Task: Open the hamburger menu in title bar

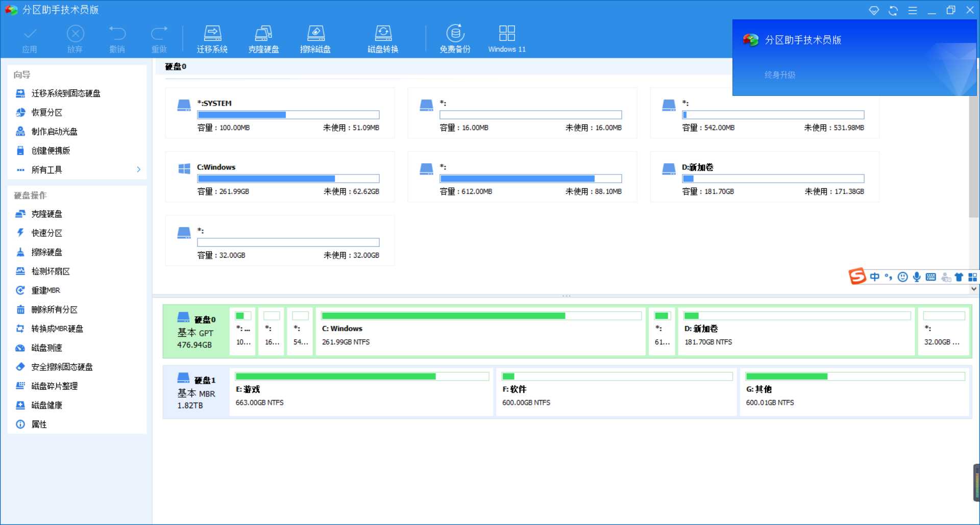Action: tap(913, 10)
